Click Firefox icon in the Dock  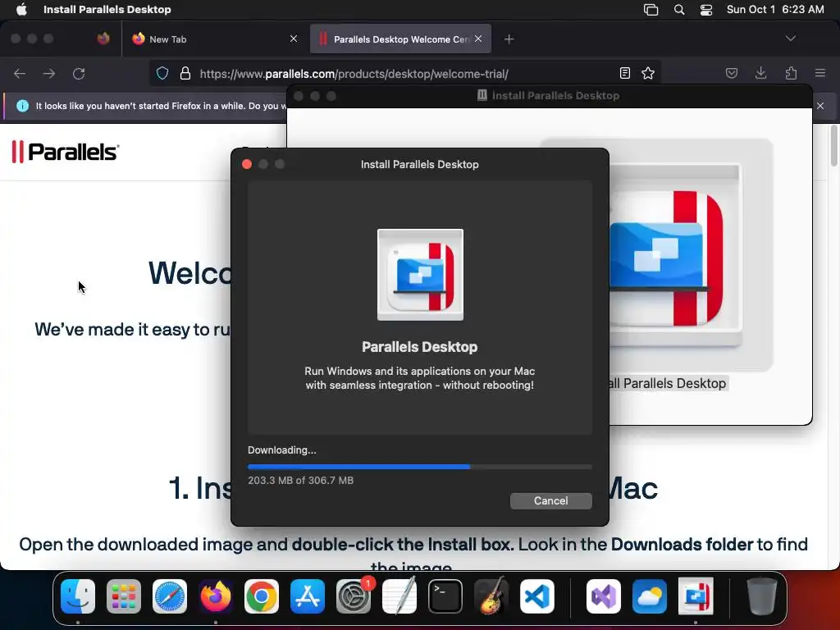(216, 596)
